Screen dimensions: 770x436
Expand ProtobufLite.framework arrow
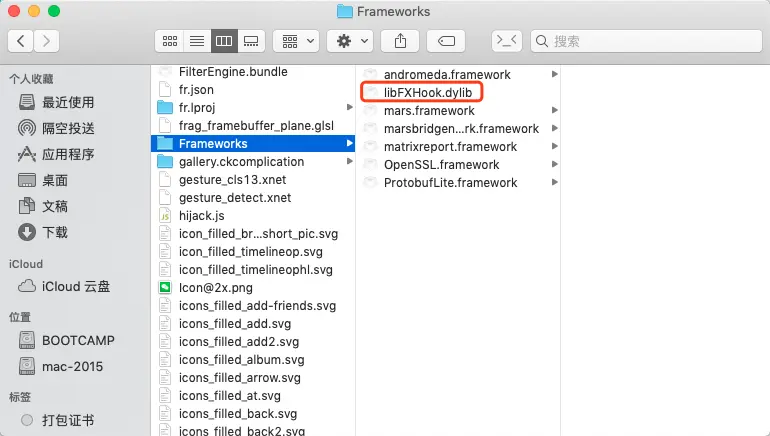(x=554, y=182)
